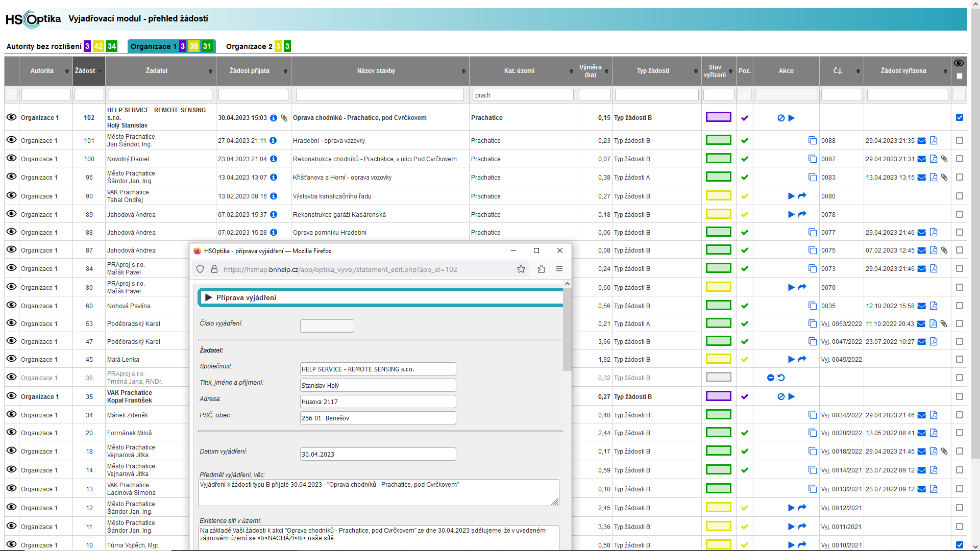Toggle eye visibility for request 36
The height and width of the screenshot is (551, 980).
point(12,378)
